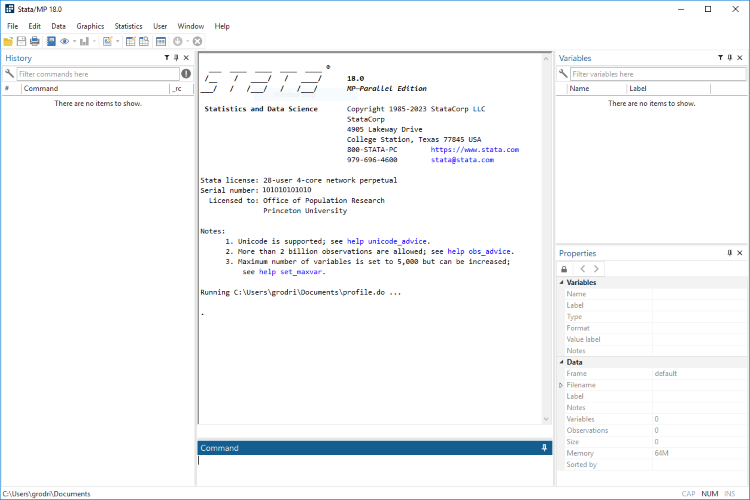Open the Graphics menu
Screen dimensions: 750x500
90,26
